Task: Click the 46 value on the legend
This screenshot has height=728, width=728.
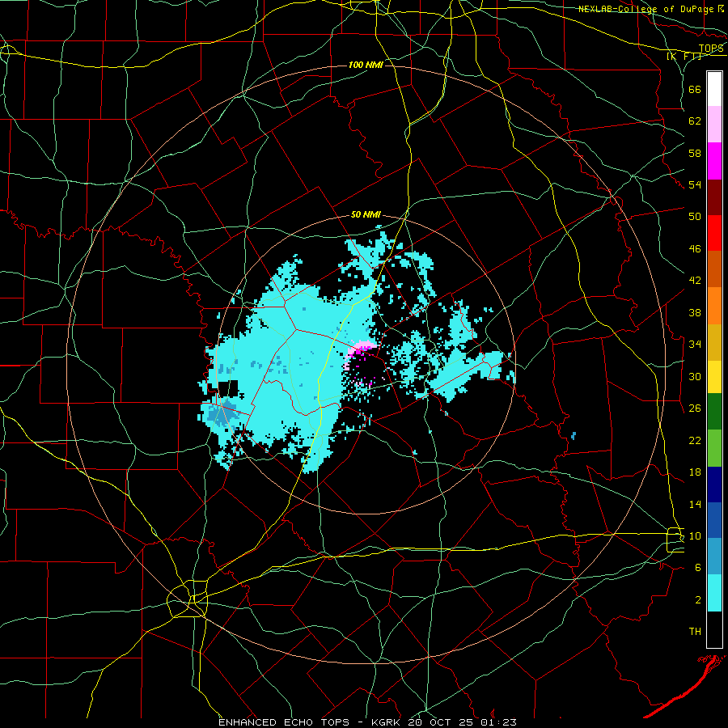Action: (695, 249)
